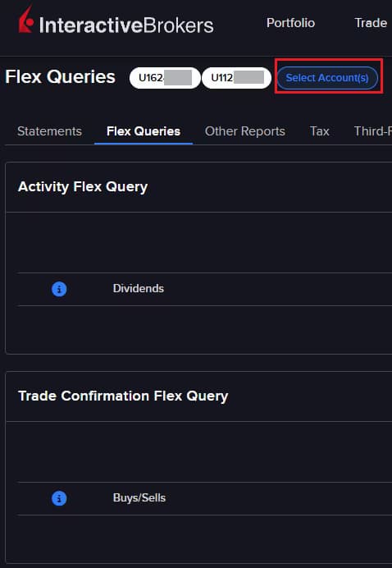Open the Portfolio menu
The height and width of the screenshot is (568, 392).
290,23
